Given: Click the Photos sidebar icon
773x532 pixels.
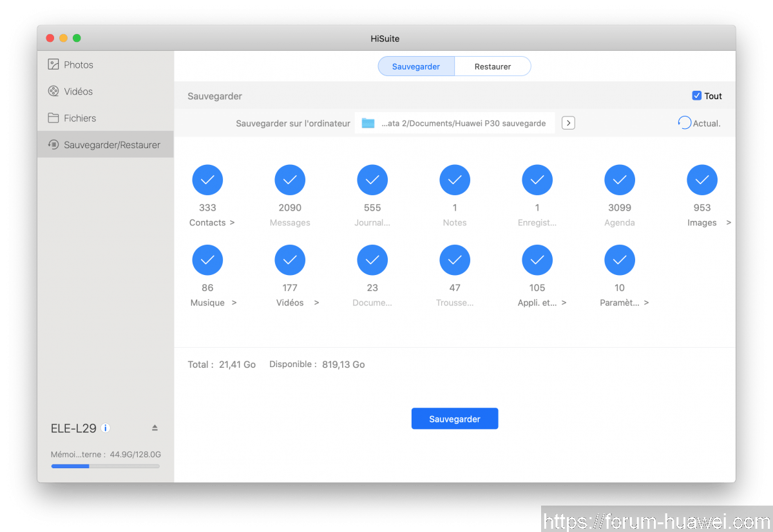Looking at the screenshot, I should [x=53, y=64].
